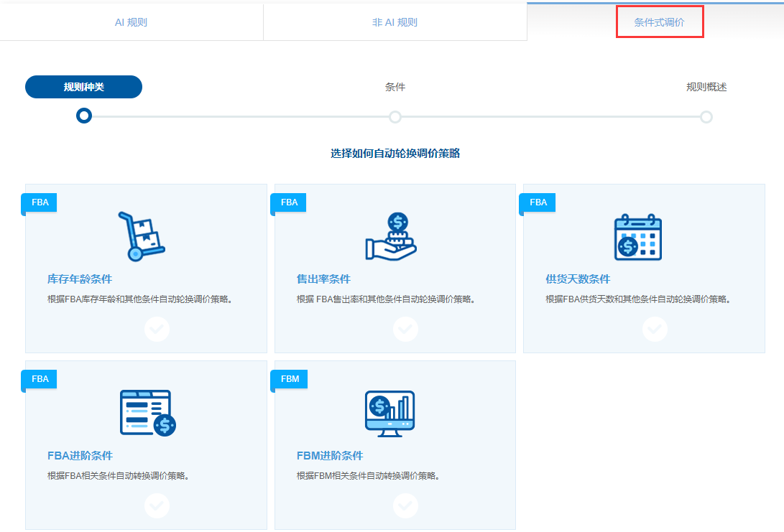Click the monitor chart icon for FBM进阶条件
Viewport: 784px width, 532px height.
pyautogui.click(x=390, y=414)
